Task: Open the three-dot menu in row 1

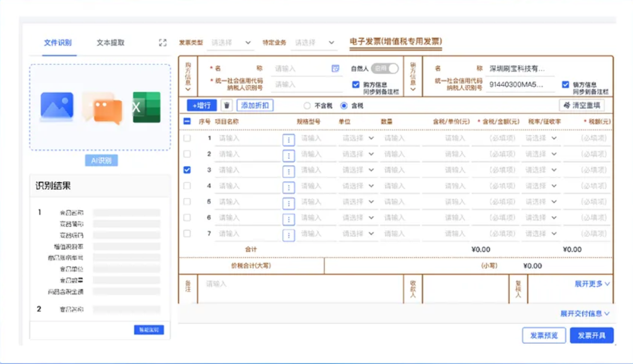Action: click(288, 140)
